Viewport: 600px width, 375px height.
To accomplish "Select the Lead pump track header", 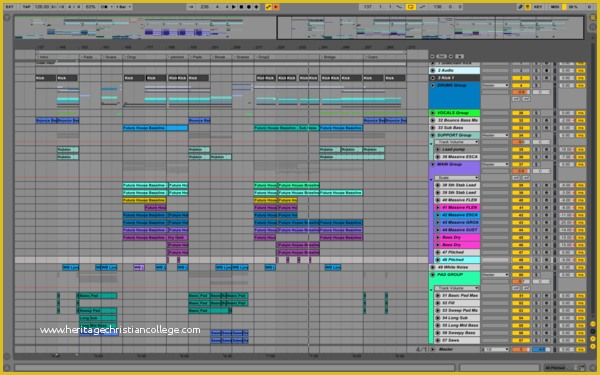I will [x=457, y=149].
